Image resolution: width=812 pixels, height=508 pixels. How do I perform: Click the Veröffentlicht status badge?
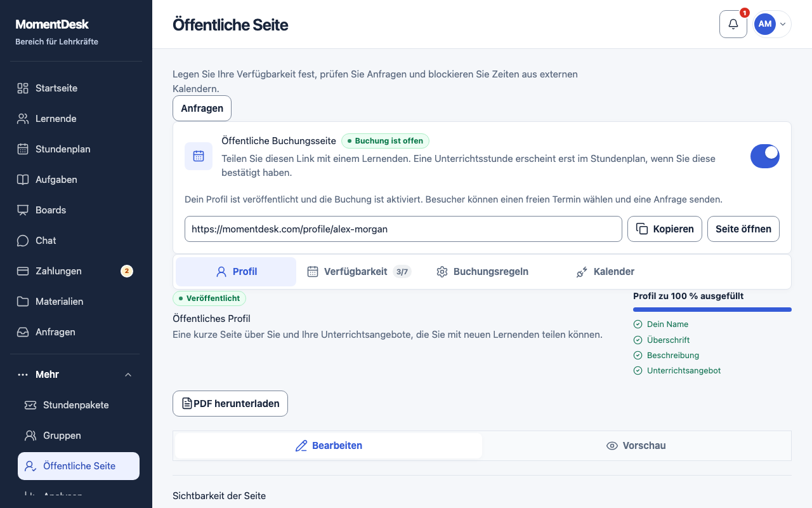209,298
